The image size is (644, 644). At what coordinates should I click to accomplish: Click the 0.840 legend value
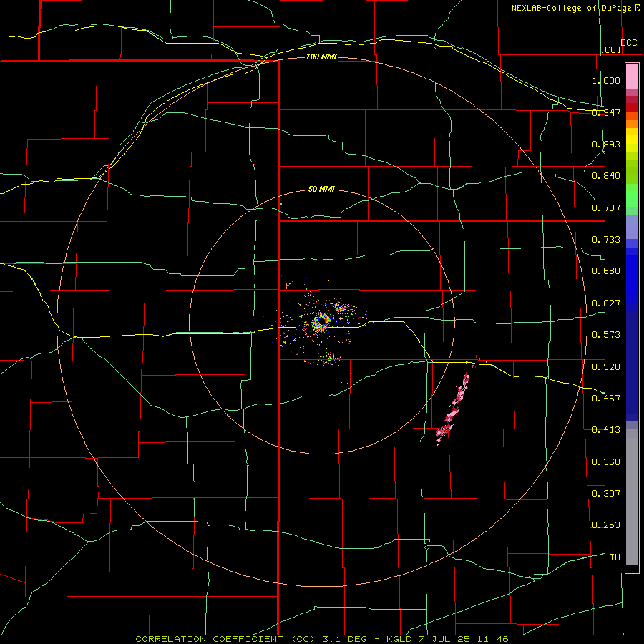tap(606, 176)
